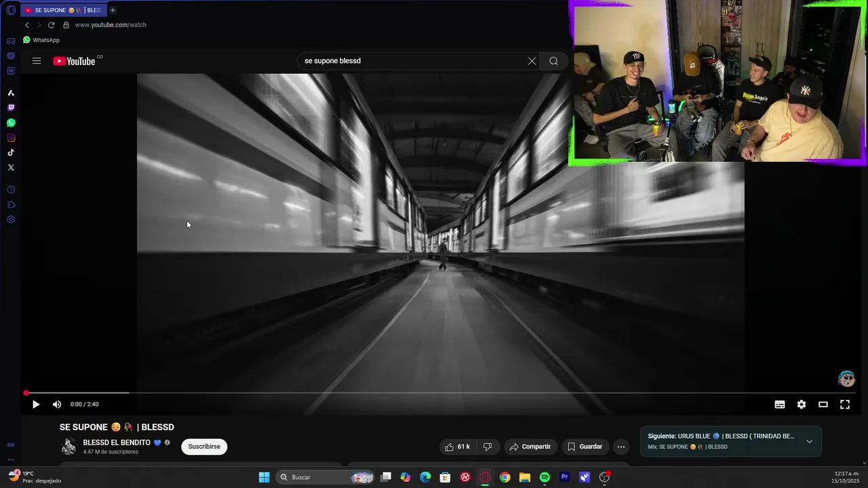Open File Explorer from taskbar
This screenshot has height=488, width=868.
525,477
